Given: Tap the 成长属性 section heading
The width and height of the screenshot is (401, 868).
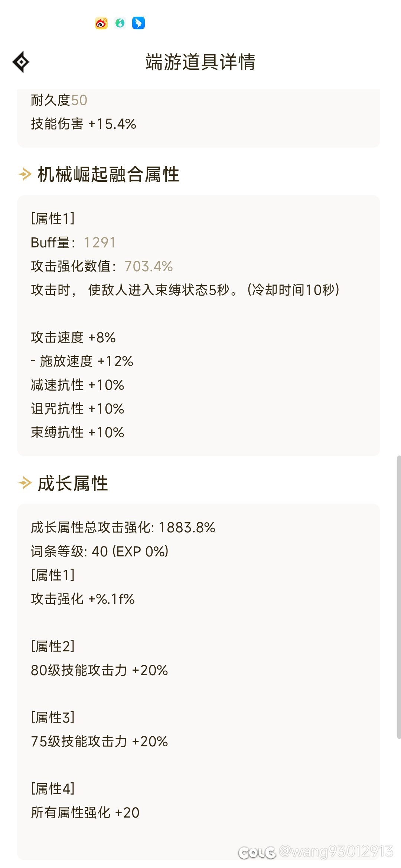Looking at the screenshot, I should tap(73, 483).
